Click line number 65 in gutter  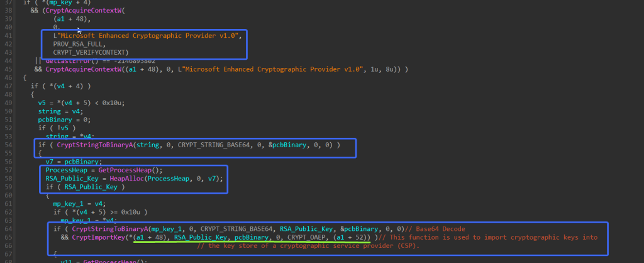click(x=9, y=238)
